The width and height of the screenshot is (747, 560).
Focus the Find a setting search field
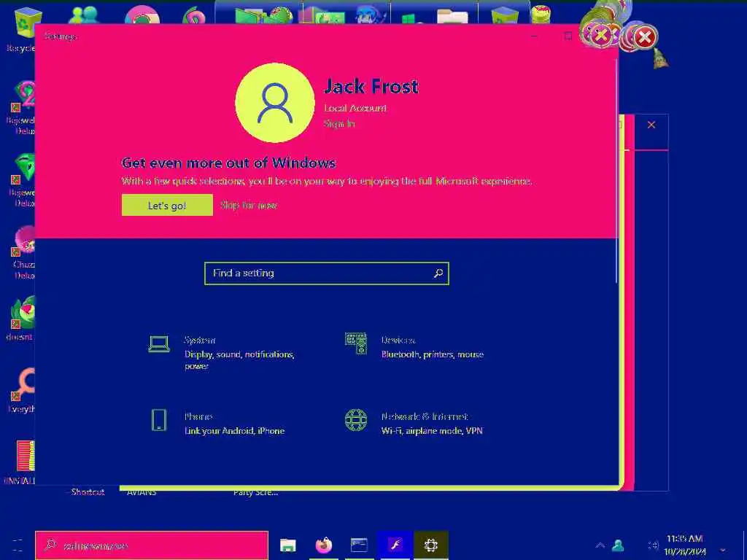327,273
